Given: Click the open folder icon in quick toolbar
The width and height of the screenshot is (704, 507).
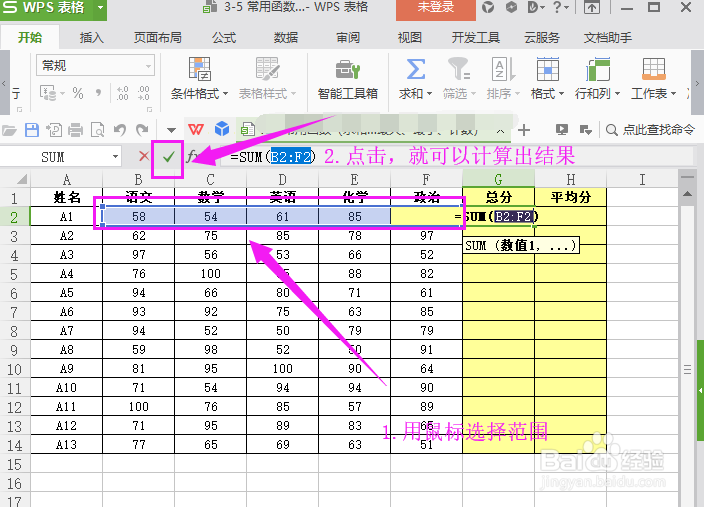Looking at the screenshot, I should pyautogui.click(x=9, y=130).
